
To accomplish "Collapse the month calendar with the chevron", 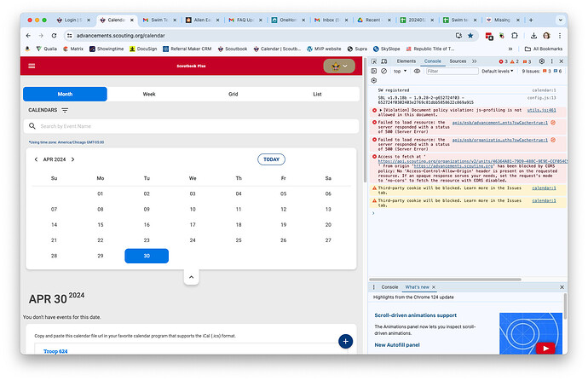I will [191, 277].
